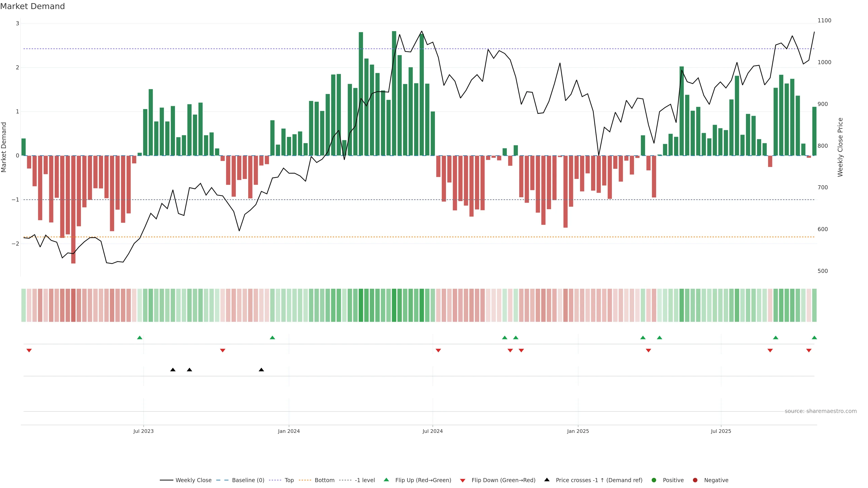Click Flip Up green triangle legend icon
The image size is (868, 488).
(387, 480)
